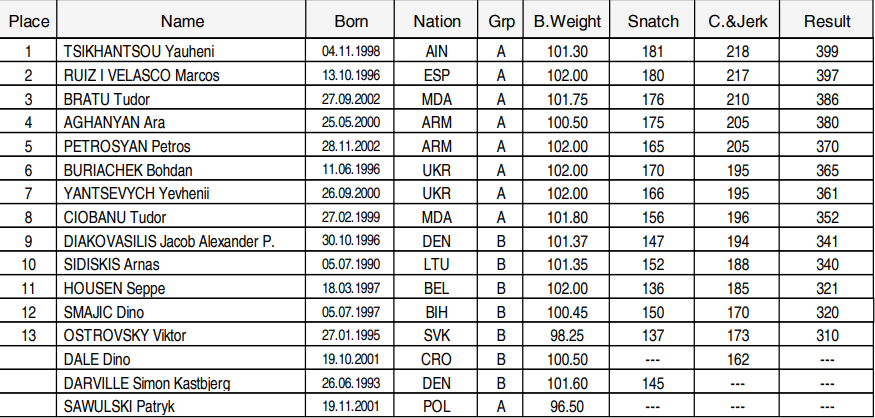Click SAWULSKI Patryk name cell
This screenshot has height=418, width=875.
181,406
